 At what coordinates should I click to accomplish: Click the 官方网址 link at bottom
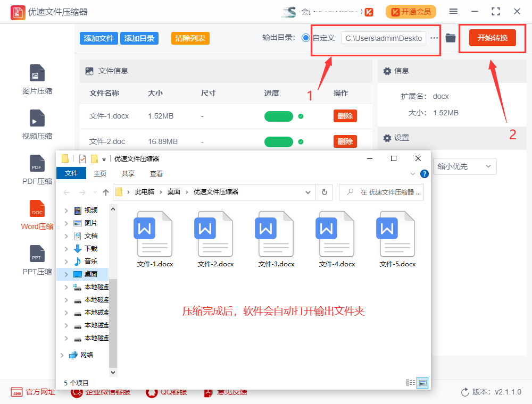point(40,392)
